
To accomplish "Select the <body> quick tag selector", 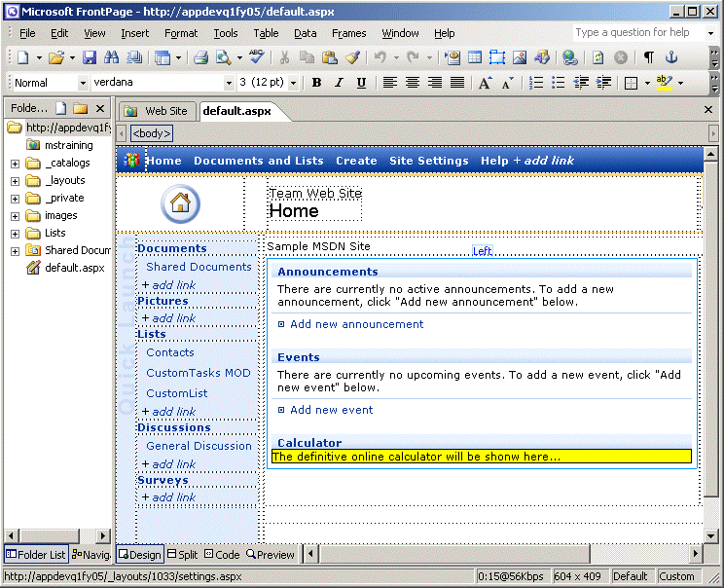I will 152,133.
